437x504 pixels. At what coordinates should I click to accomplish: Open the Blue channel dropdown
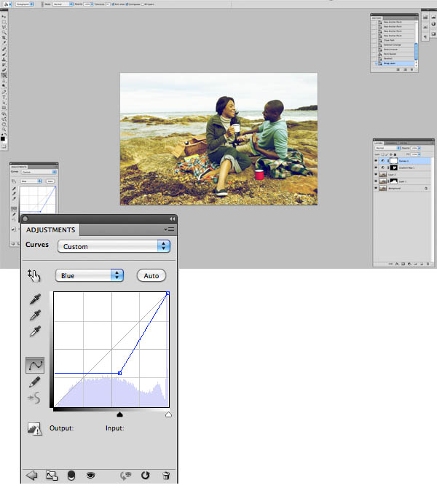point(90,275)
